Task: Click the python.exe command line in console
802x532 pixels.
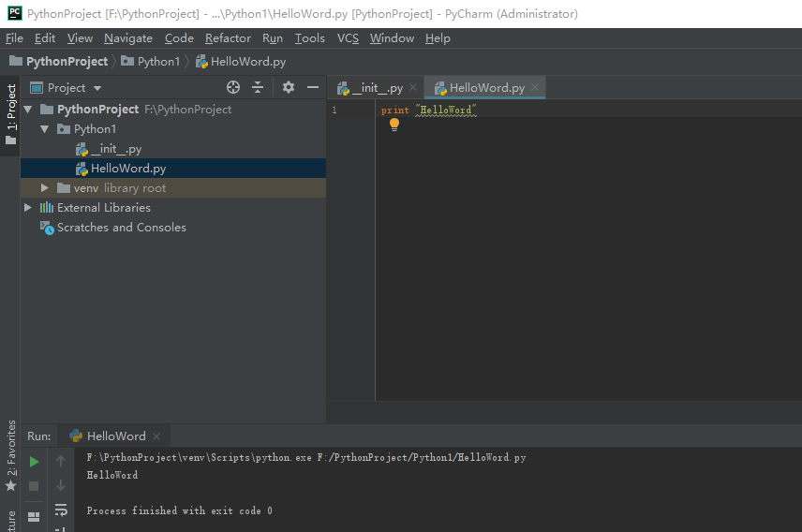Action: (x=305, y=458)
